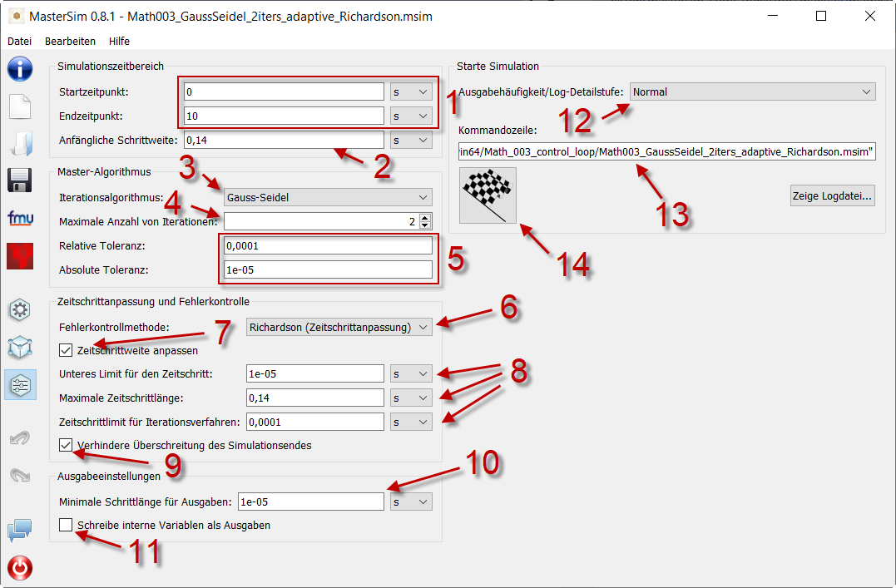Image resolution: width=896 pixels, height=588 pixels.
Task: Increase Maximale Anzahl von Iterationen spinner
Action: coord(424,217)
